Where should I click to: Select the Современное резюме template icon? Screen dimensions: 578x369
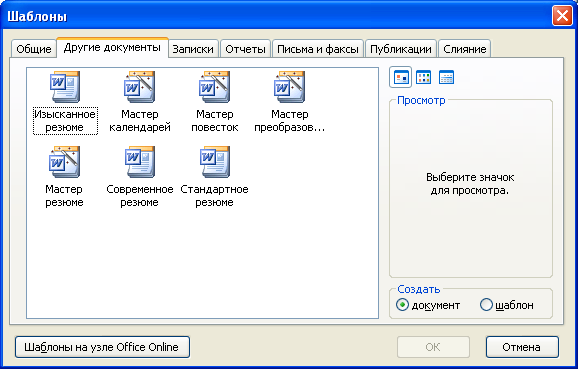(140, 162)
